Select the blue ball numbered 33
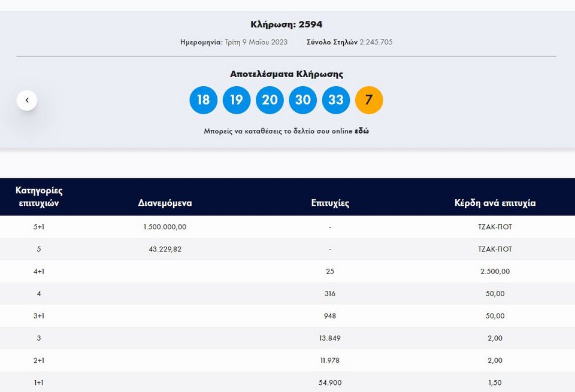The height and width of the screenshot is (392, 575). click(x=336, y=100)
